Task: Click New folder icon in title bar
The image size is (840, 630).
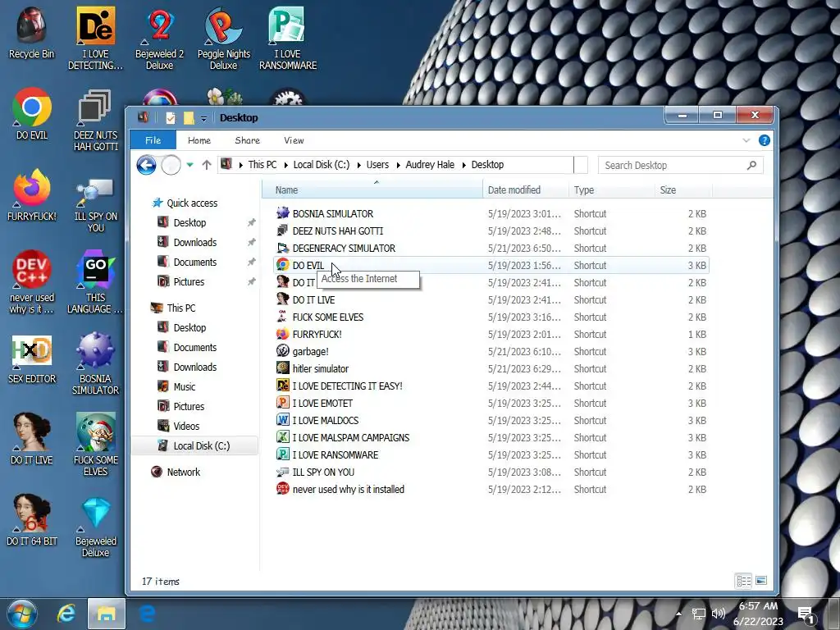Action: pos(189,118)
